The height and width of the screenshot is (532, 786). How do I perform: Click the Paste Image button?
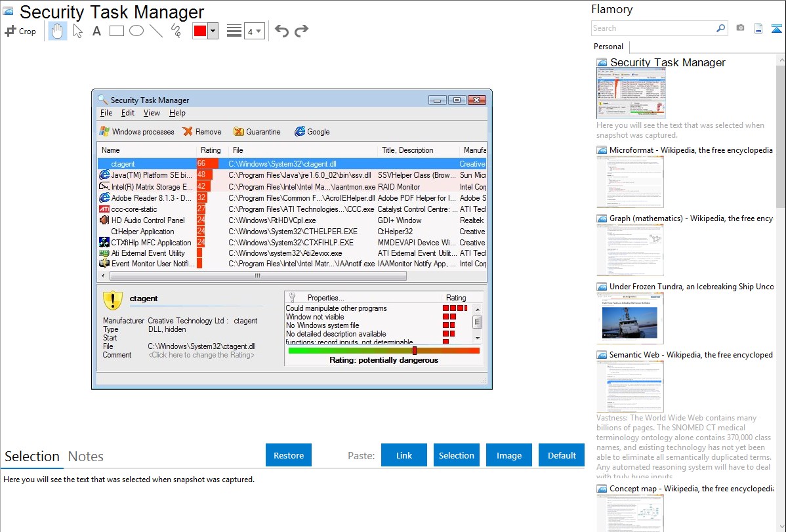(x=508, y=455)
